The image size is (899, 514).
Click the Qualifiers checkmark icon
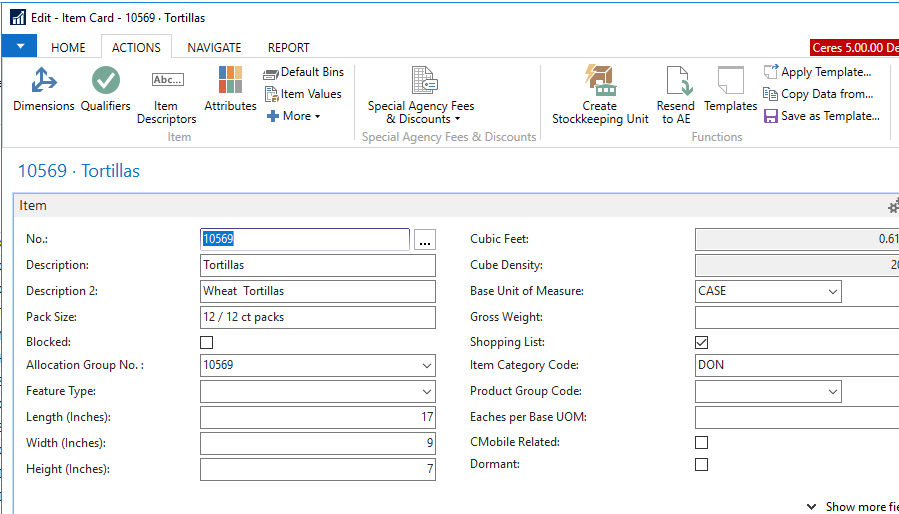click(x=105, y=89)
